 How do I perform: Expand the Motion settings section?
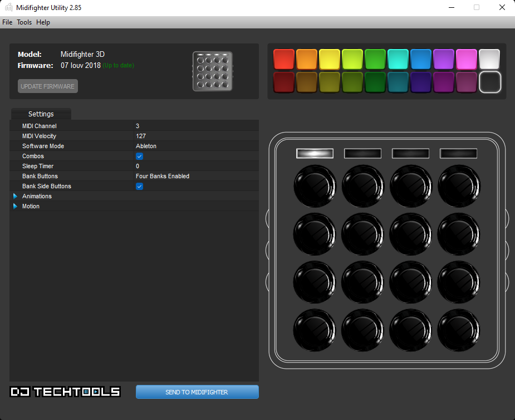[15, 207]
